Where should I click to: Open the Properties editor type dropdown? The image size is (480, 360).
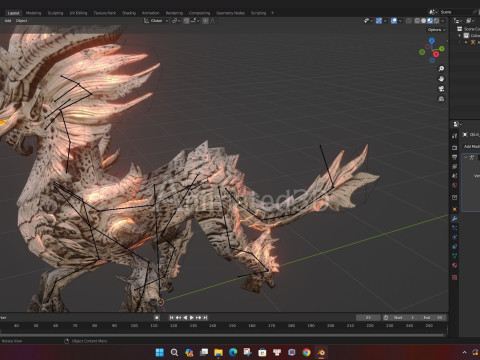[x=457, y=124]
